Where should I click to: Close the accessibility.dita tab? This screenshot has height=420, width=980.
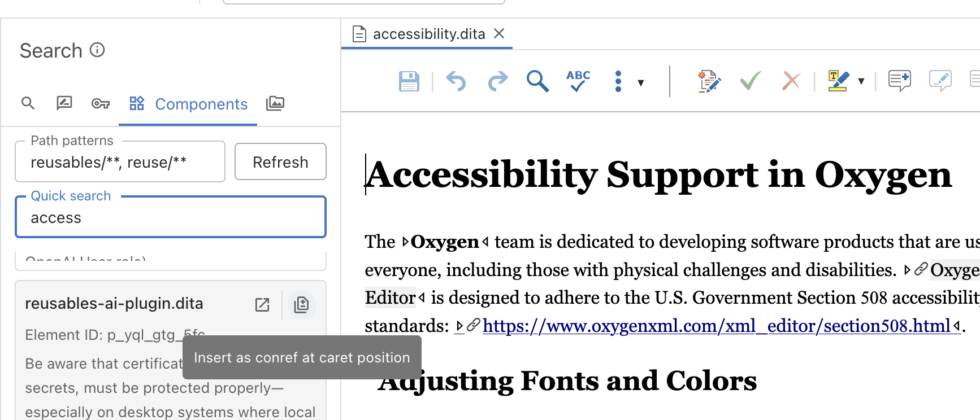499,33
